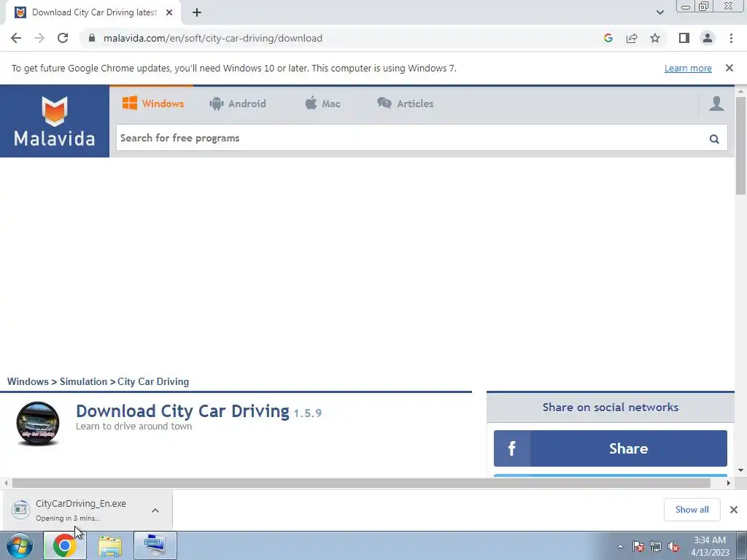
Task: Click the muted volume tray icon
Action: [x=673, y=546]
